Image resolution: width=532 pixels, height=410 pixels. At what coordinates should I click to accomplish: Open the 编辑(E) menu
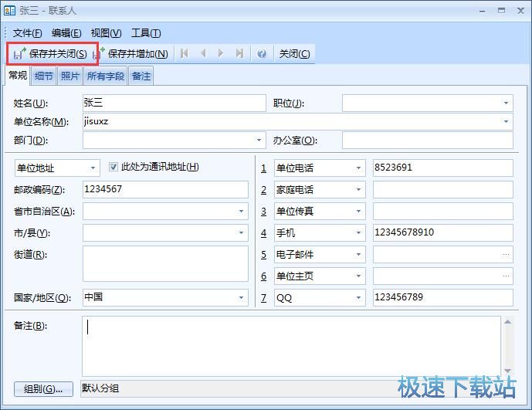(66, 33)
